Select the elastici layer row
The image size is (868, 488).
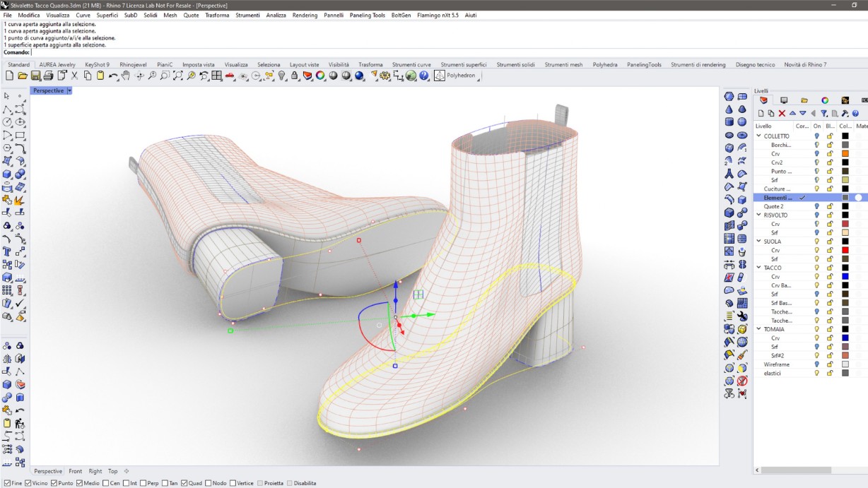coord(810,373)
